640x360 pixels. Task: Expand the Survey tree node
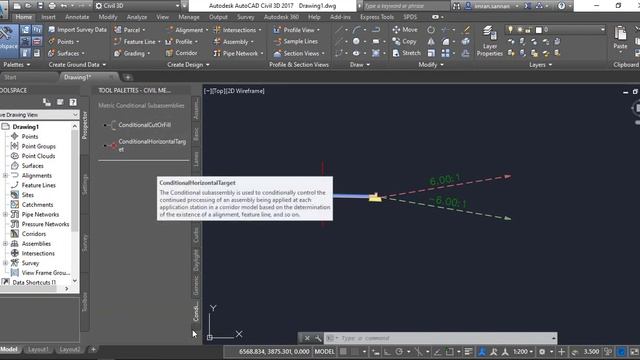(5, 263)
